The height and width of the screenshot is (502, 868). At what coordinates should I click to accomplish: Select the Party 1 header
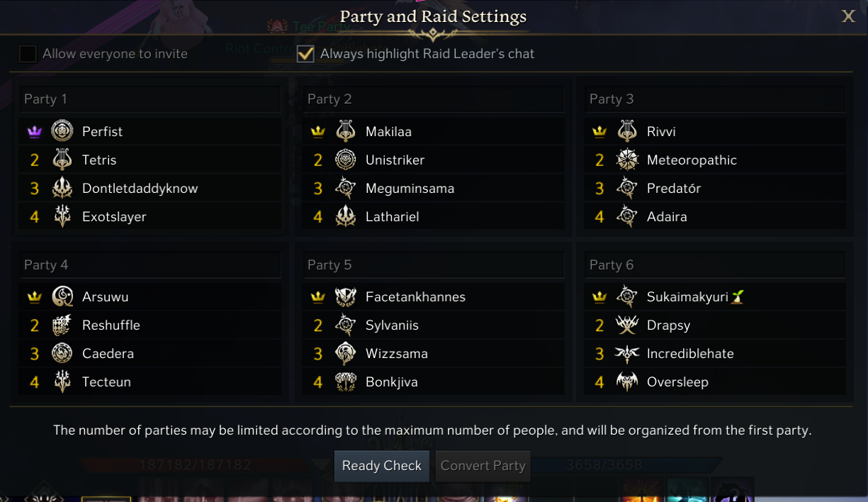(150, 99)
